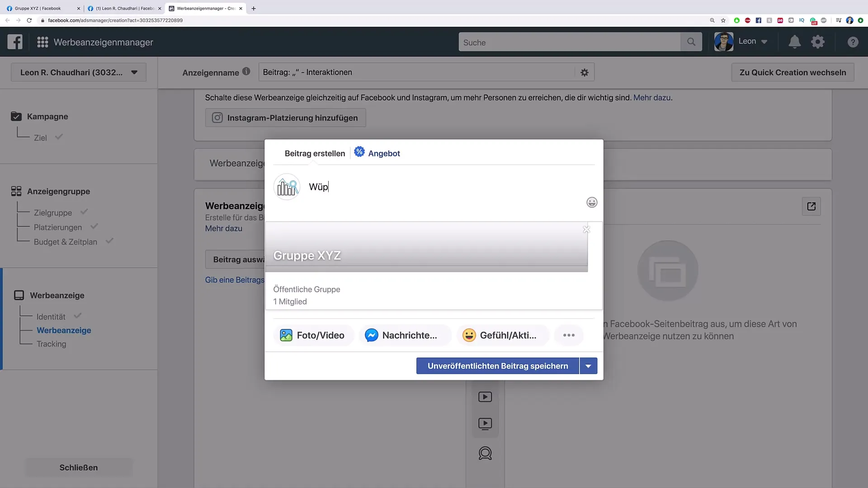Select the second video placement icon

[x=485, y=424]
